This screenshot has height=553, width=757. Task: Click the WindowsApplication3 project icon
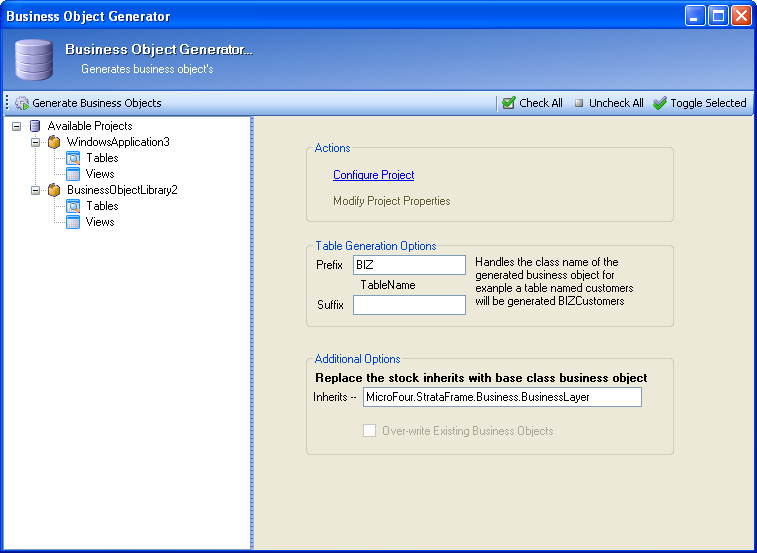[54, 142]
